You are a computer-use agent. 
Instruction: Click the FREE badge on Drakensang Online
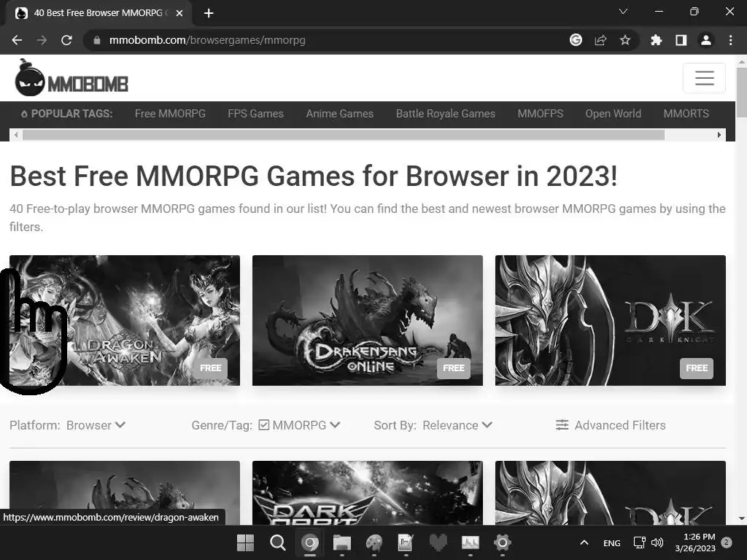tap(454, 368)
